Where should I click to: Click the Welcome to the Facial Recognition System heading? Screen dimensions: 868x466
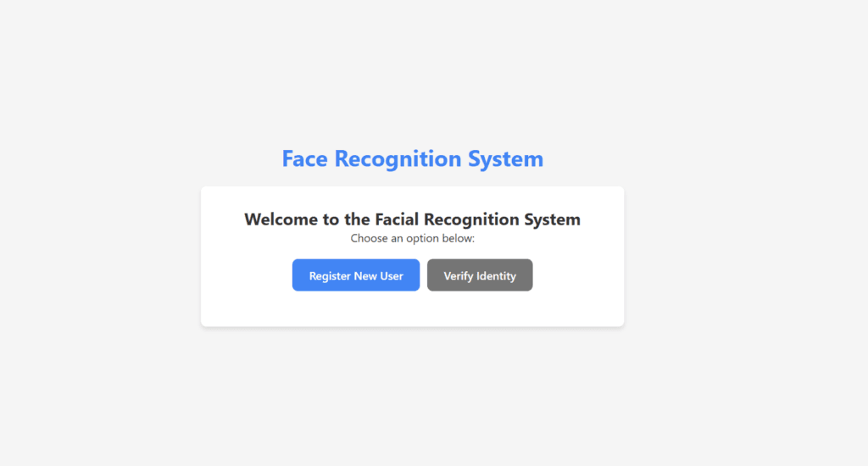(x=413, y=219)
